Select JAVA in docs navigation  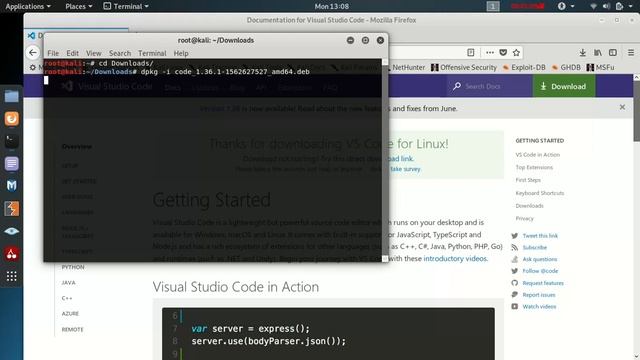pyautogui.click(x=69, y=282)
